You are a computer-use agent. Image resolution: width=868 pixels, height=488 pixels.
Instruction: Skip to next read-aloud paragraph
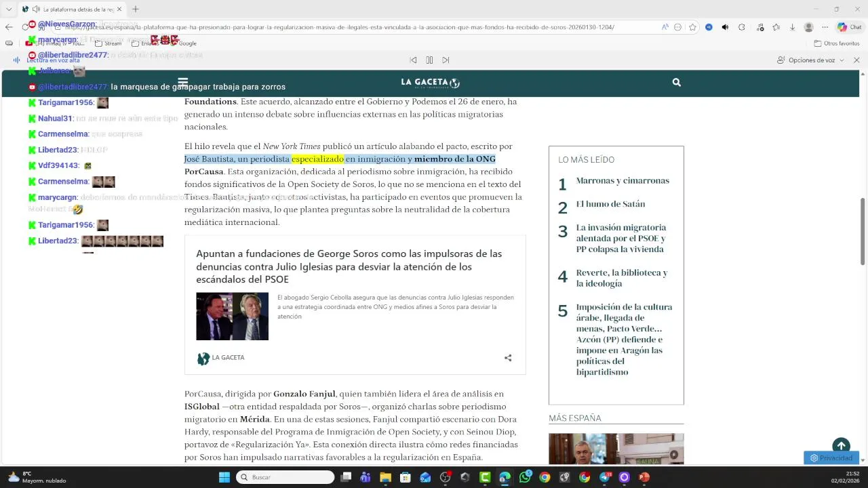click(446, 60)
